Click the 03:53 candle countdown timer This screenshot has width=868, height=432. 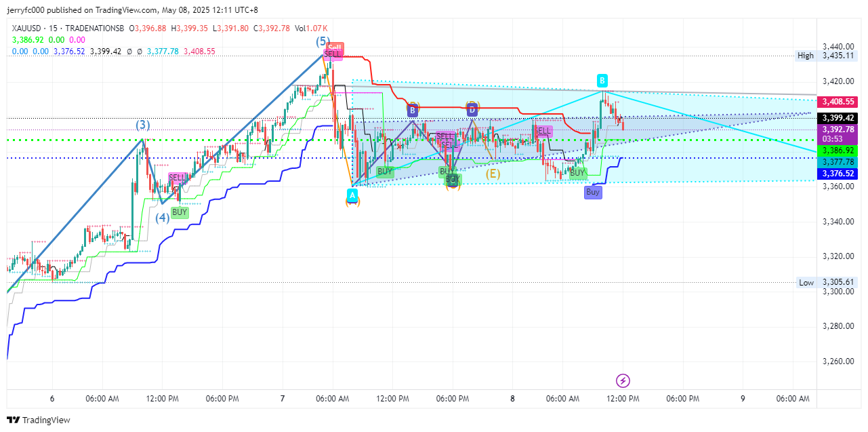tap(832, 138)
